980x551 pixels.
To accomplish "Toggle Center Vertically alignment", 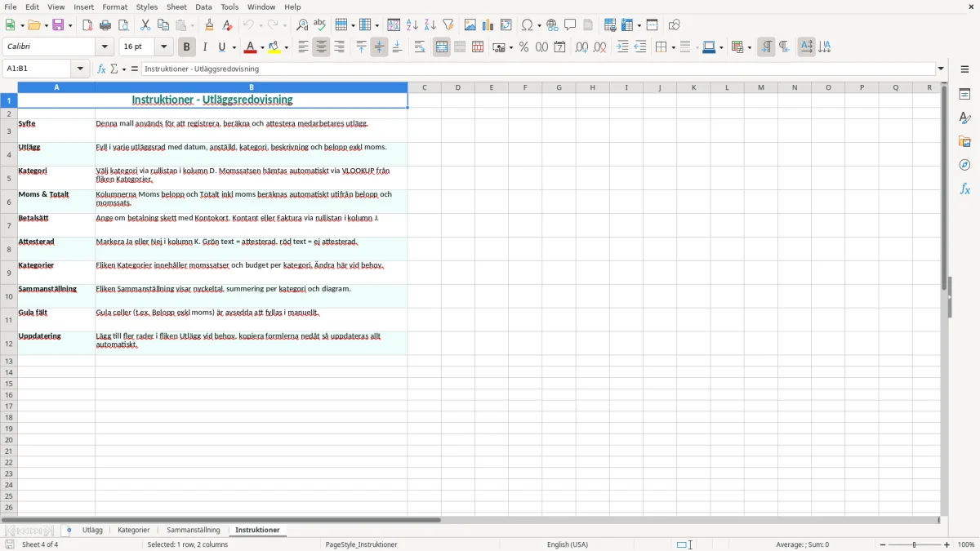I will click(x=379, y=47).
